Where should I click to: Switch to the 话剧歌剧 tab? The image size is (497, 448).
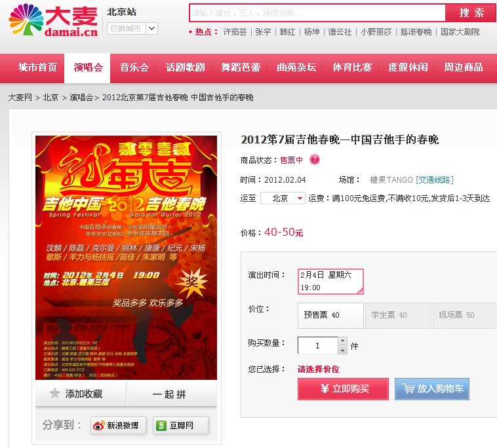click(x=186, y=67)
